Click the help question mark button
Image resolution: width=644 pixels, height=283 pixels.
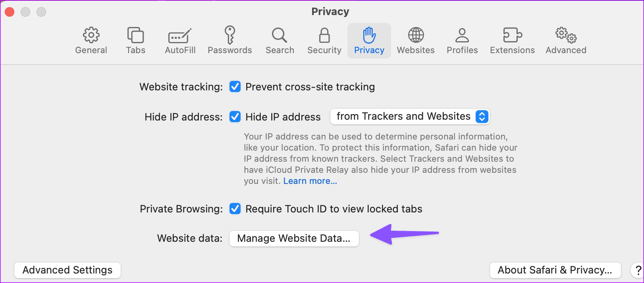[634, 270]
